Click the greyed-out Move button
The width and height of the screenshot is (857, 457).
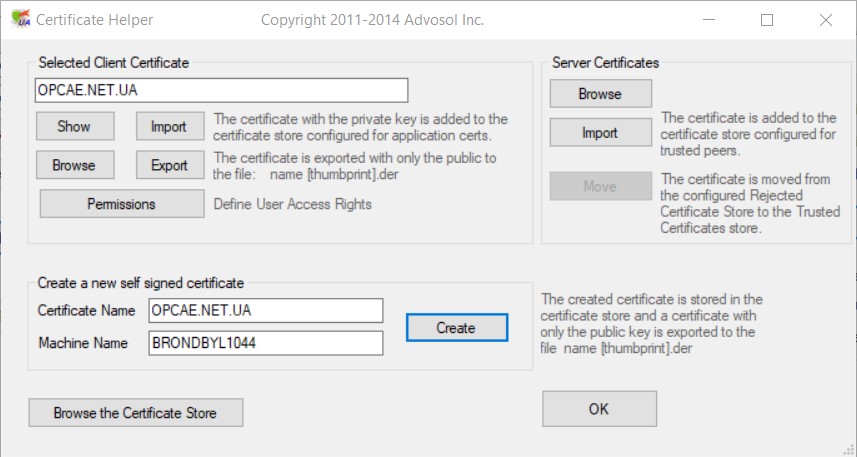click(600, 185)
